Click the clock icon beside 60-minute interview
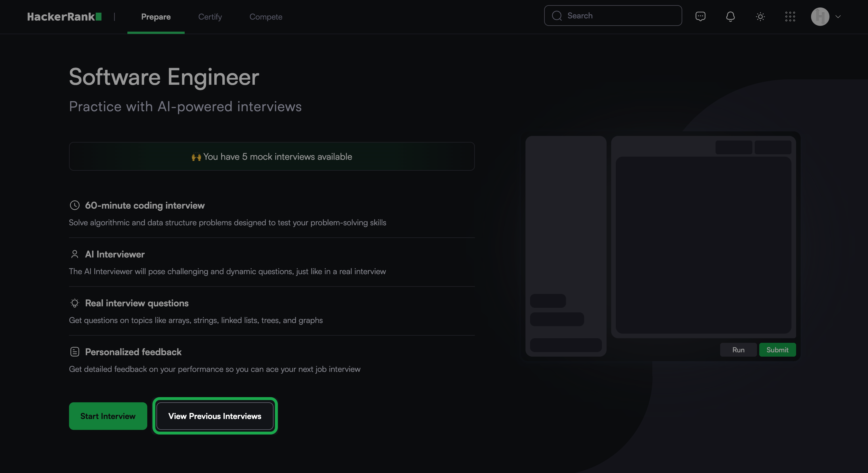This screenshot has width=868, height=473. point(74,205)
